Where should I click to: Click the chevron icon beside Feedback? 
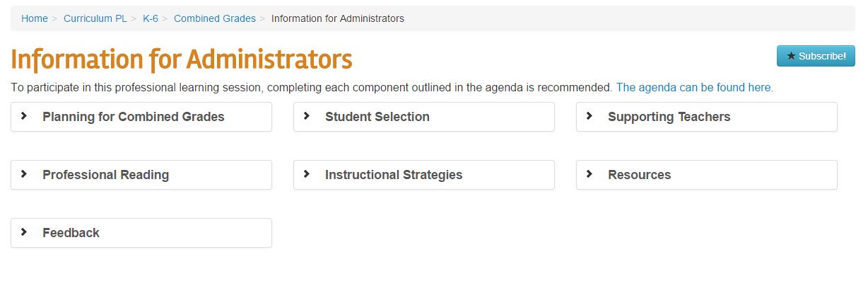click(24, 232)
